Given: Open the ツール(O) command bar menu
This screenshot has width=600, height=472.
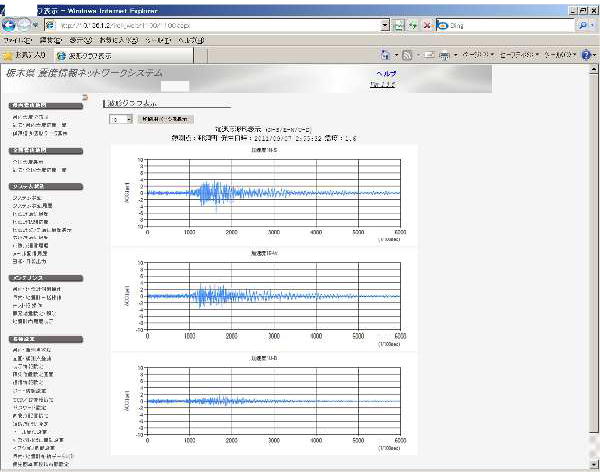Looking at the screenshot, I should (560, 56).
